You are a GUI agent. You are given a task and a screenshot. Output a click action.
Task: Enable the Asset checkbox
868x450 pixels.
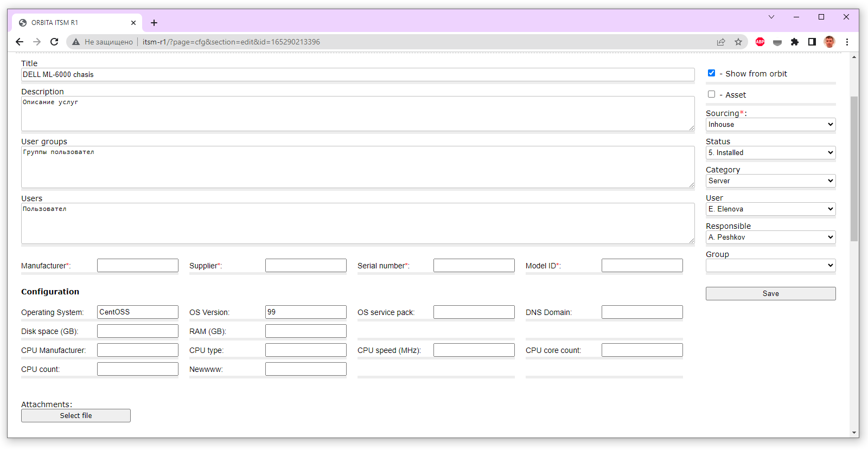point(711,94)
